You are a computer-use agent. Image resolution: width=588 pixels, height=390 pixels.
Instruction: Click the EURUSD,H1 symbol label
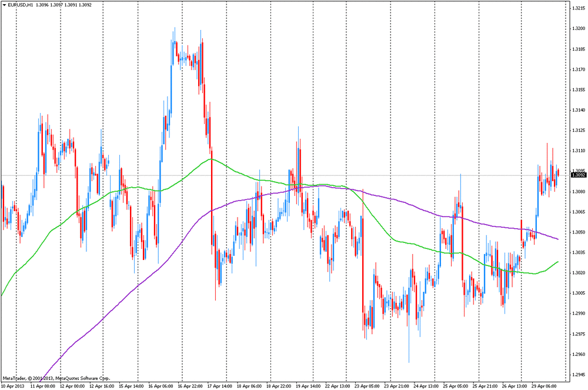(21, 5)
